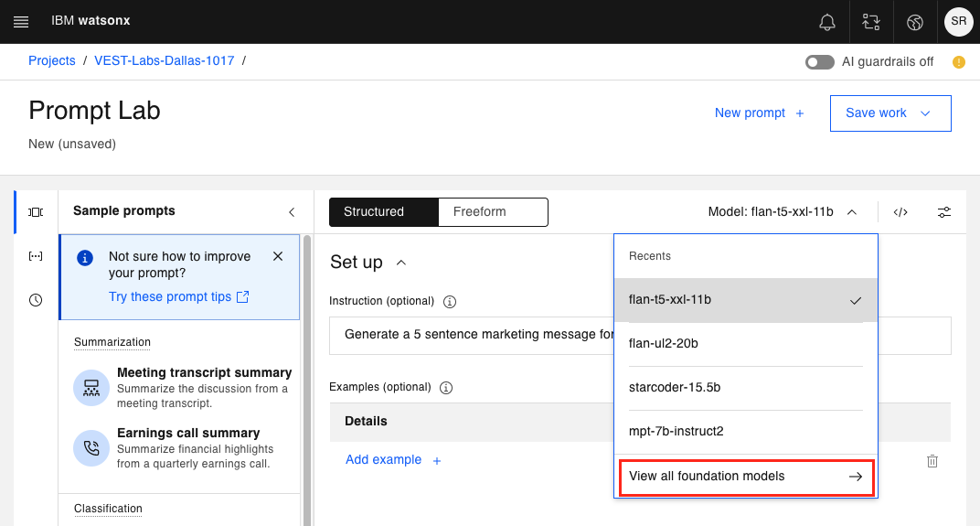
Task: Collapse the Set up section
Action: 401,263
